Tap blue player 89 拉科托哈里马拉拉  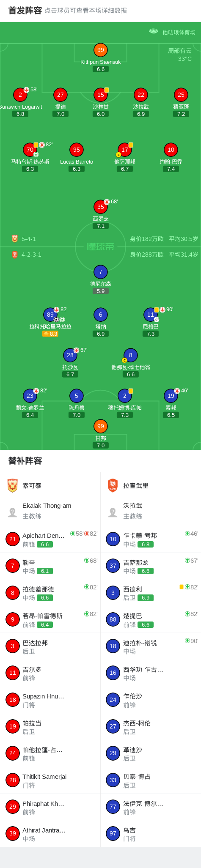click(50, 315)
